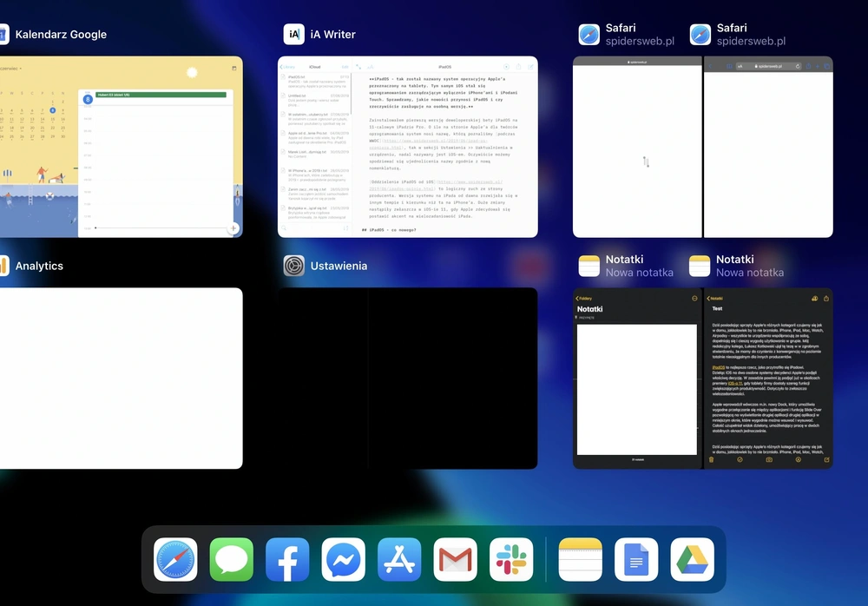Screen dimensions: 868x606
Task: Launch Google Docs from the dock
Action: coord(636,559)
